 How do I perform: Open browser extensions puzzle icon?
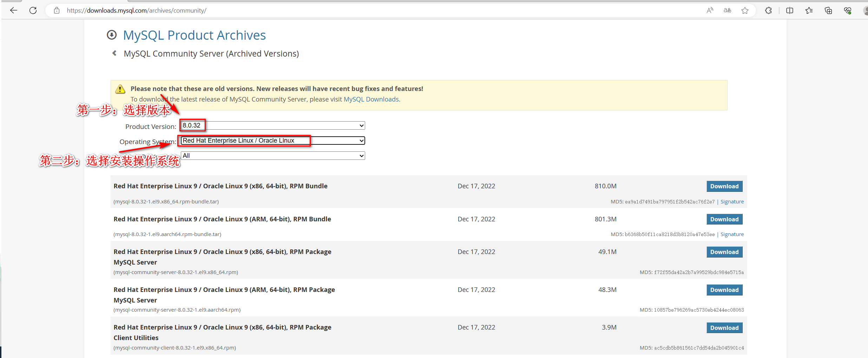click(768, 11)
